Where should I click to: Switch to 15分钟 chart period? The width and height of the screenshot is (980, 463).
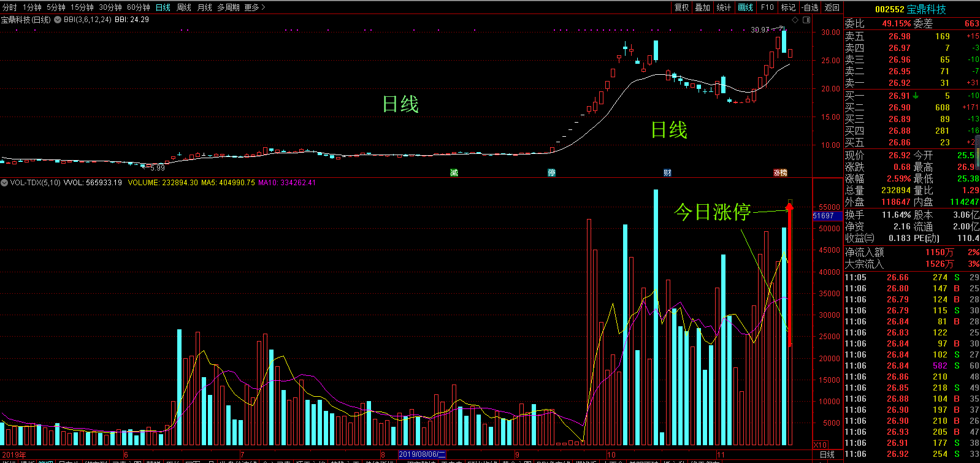tap(82, 7)
